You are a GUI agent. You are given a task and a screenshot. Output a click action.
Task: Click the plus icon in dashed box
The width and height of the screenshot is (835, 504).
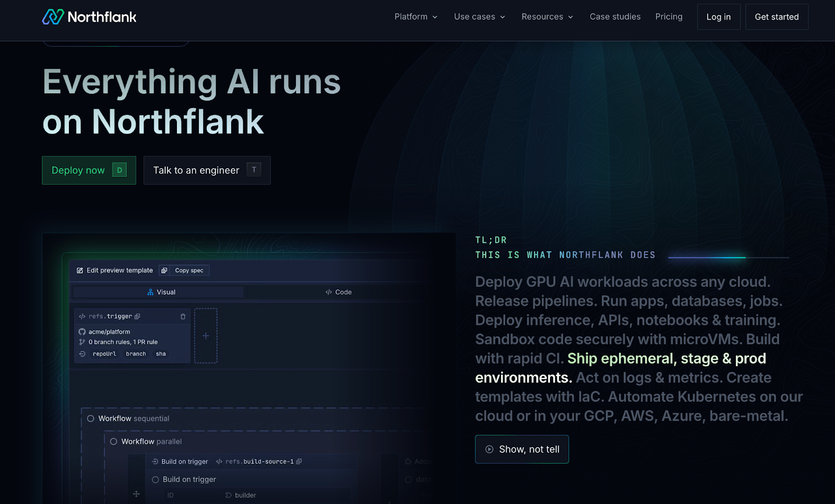[x=206, y=336]
